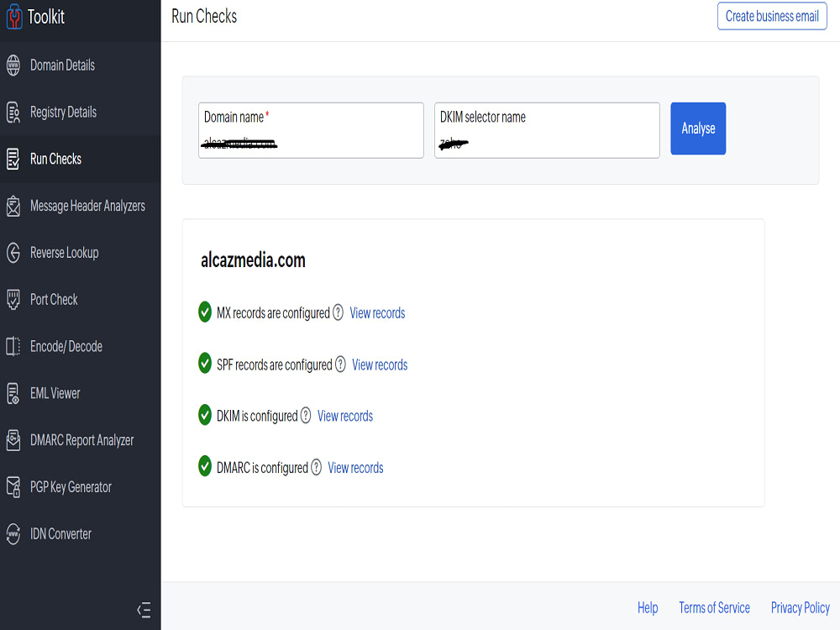The image size is (840, 630).
Task: Open the Domain Details tool icon
Action: (x=14, y=65)
